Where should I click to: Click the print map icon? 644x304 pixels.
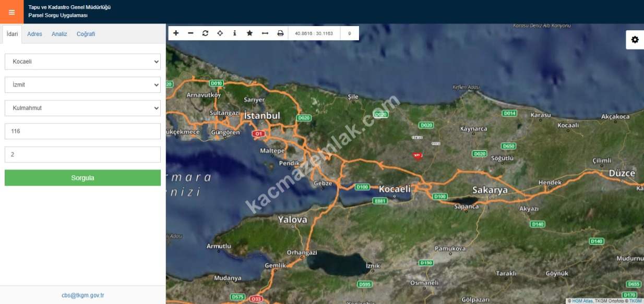280,33
